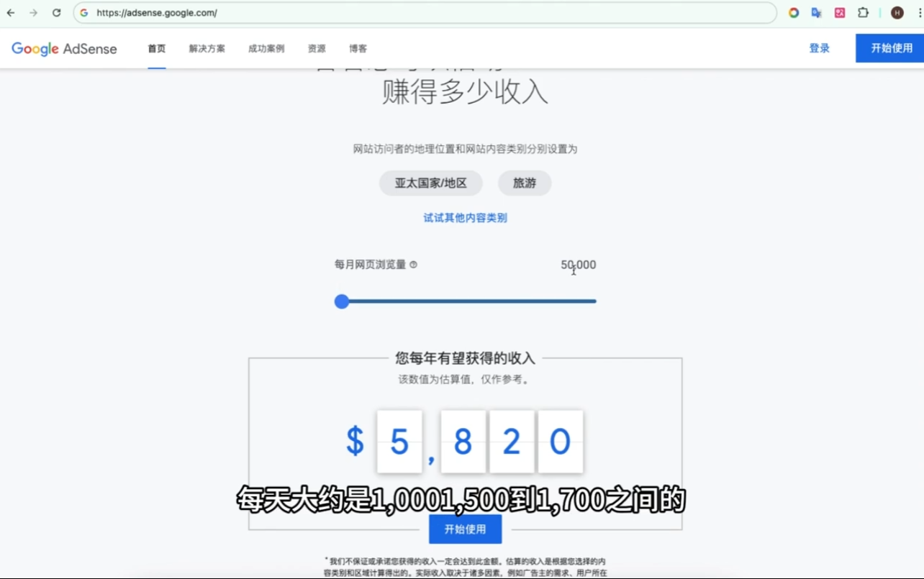Open the Chrome extensions puzzle menu
Screen dimensions: 924x579
click(x=863, y=13)
